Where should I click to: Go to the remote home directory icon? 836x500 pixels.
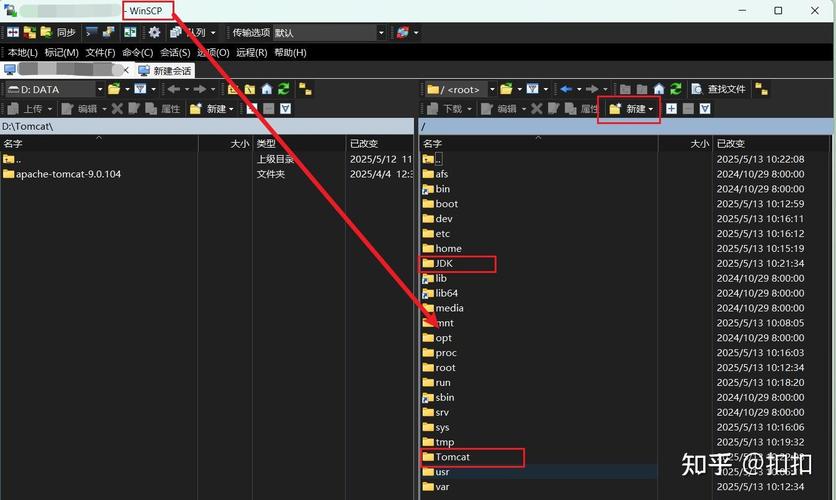point(658,89)
